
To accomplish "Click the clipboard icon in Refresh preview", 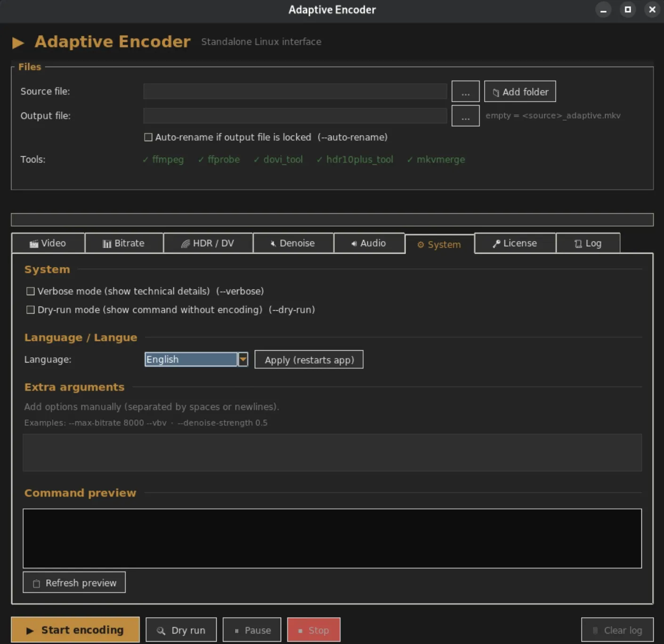I will (x=36, y=583).
